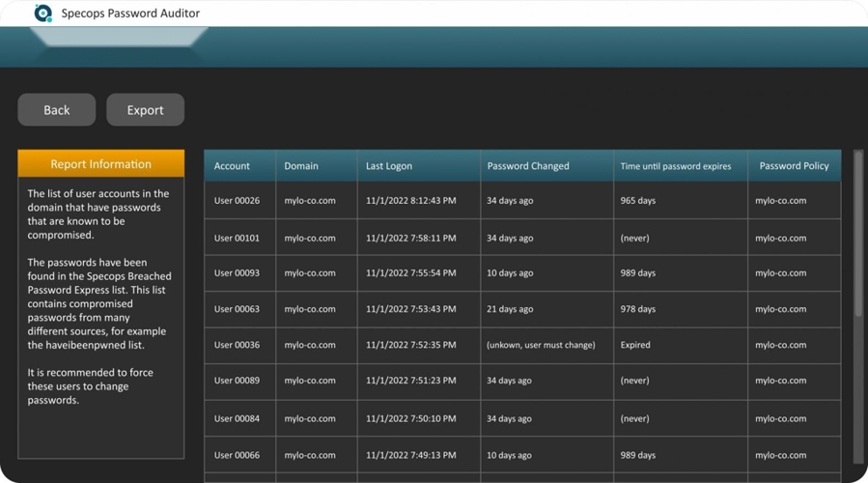
Task: Sort by the Password Policy column header
Action: point(794,166)
